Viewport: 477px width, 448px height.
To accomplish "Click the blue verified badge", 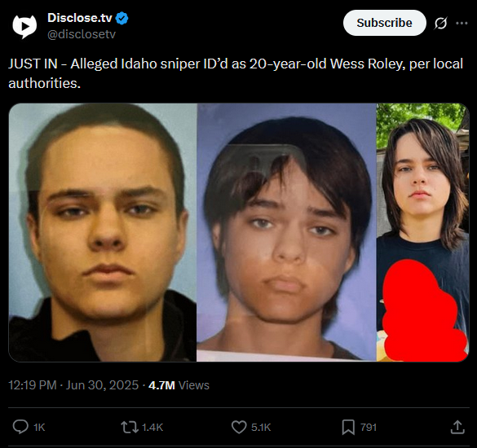I will tap(122, 18).
